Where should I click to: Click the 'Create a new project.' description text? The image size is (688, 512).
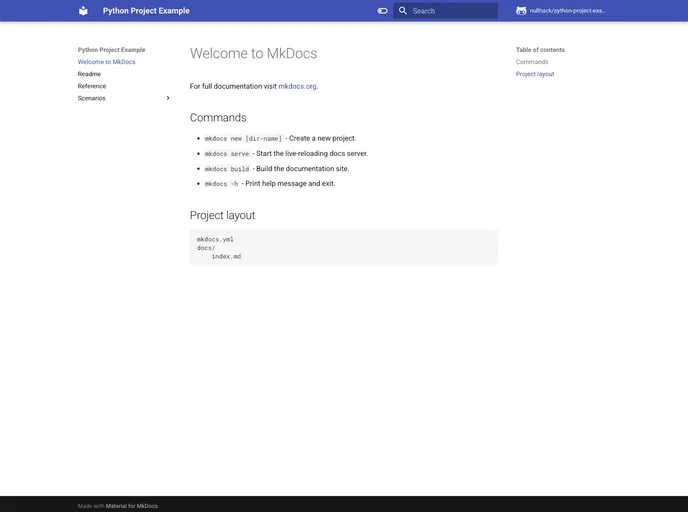click(322, 138)
